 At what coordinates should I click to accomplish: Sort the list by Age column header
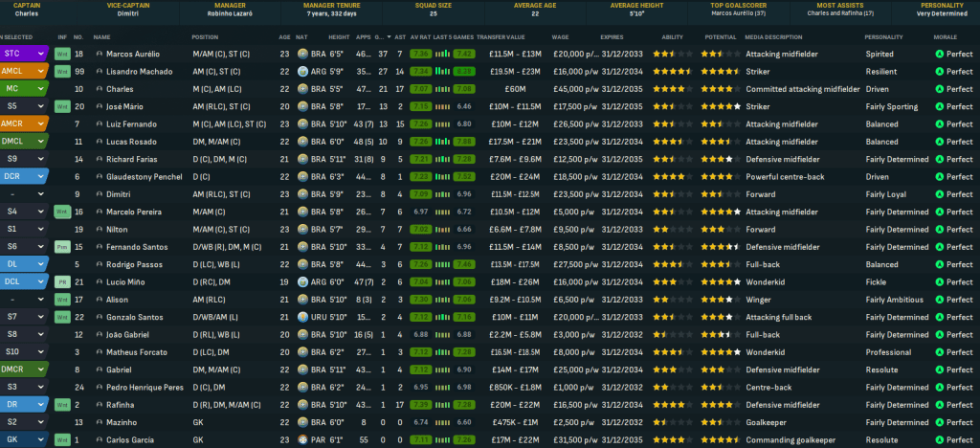pyautogui.click(x=284, y=36)
